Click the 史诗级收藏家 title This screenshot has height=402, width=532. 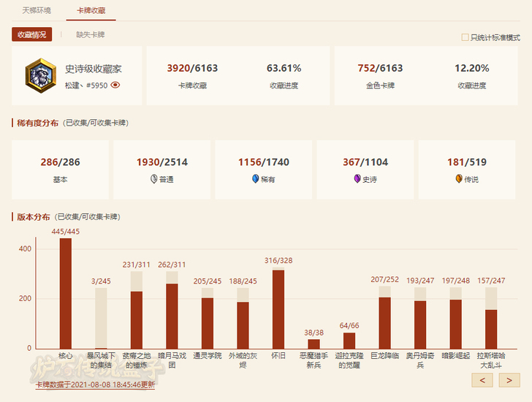(94, 69)
